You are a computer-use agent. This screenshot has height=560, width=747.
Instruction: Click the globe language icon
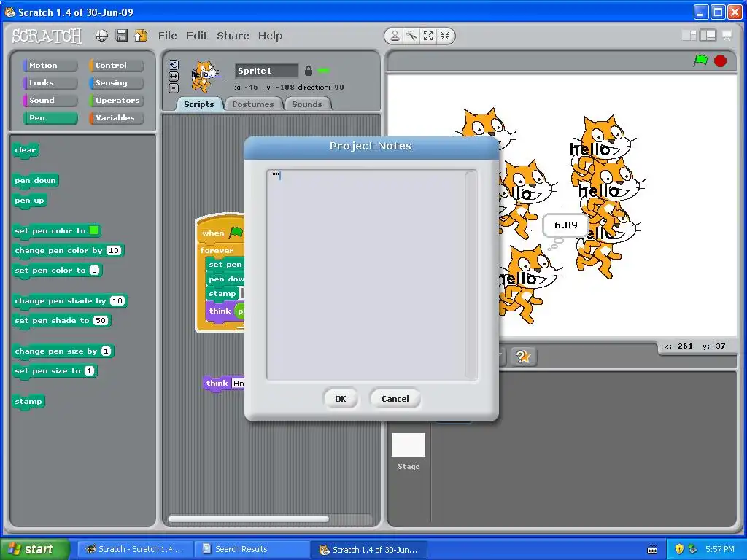click(x=101, y=36)
